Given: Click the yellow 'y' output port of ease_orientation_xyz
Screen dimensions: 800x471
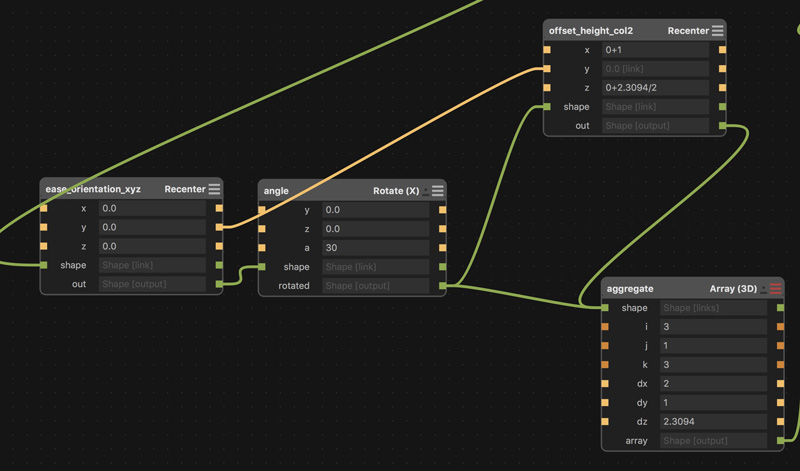Looking at the screenshot, I should [x=219, y=227].
